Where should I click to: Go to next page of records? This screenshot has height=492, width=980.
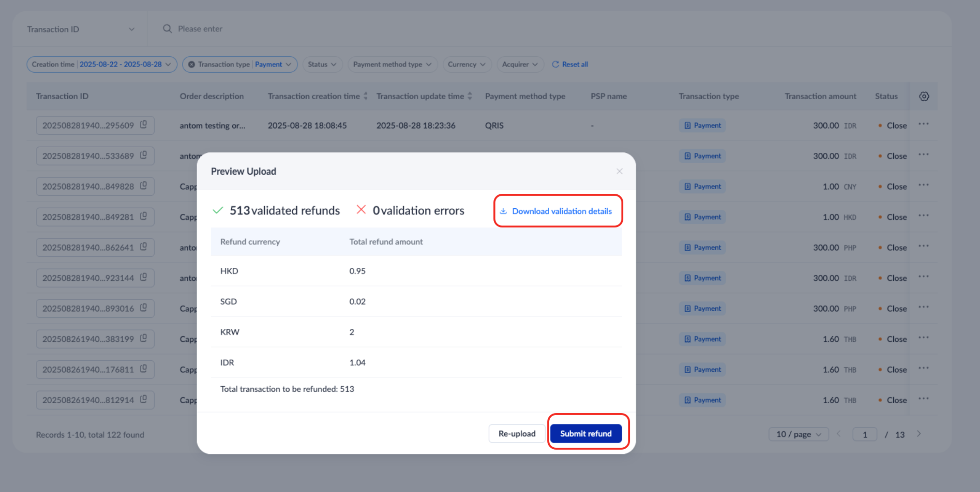click(918, 434)
